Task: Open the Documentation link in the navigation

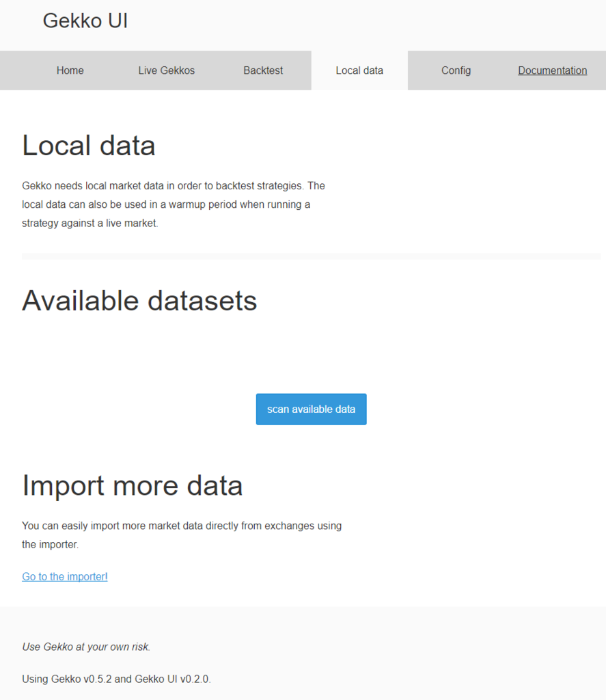Action: click(x=552, y=70)
